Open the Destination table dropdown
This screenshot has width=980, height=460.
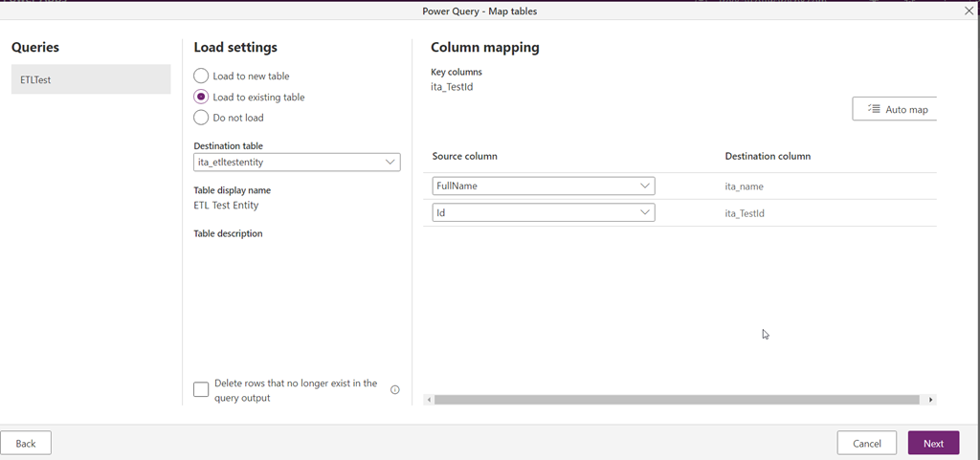coord(297,163)
